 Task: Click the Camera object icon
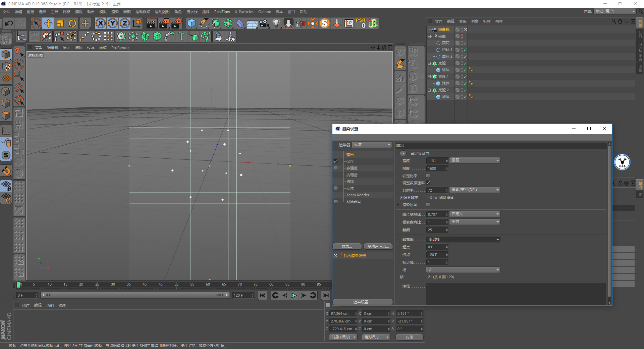click(x=264, y=23)
